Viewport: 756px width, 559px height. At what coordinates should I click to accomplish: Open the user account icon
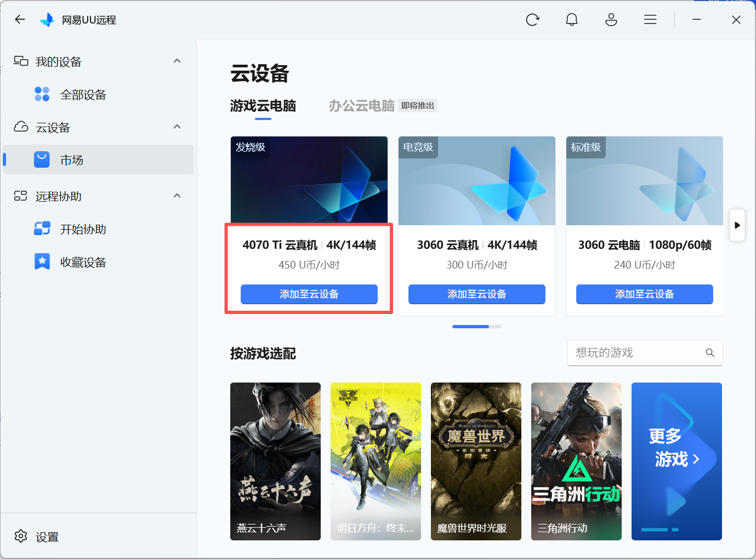[x=611, y=20]
